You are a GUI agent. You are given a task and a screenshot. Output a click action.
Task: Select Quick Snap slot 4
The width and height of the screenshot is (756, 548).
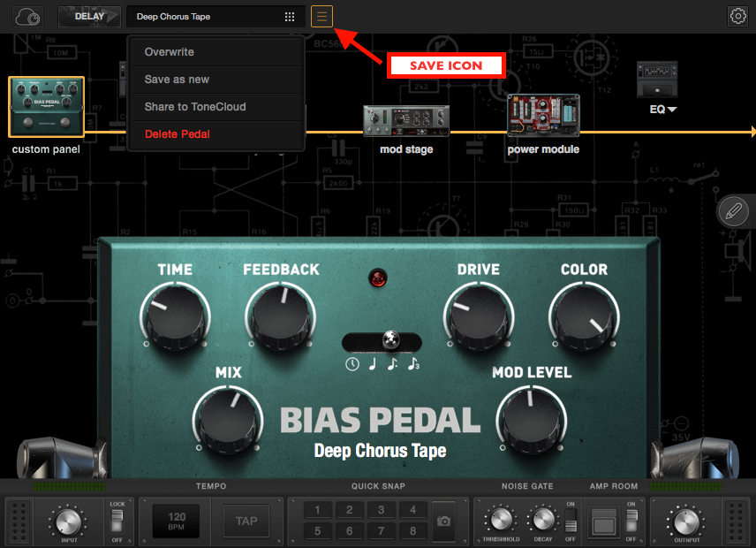pyautogui.click(x=412, y=510)
